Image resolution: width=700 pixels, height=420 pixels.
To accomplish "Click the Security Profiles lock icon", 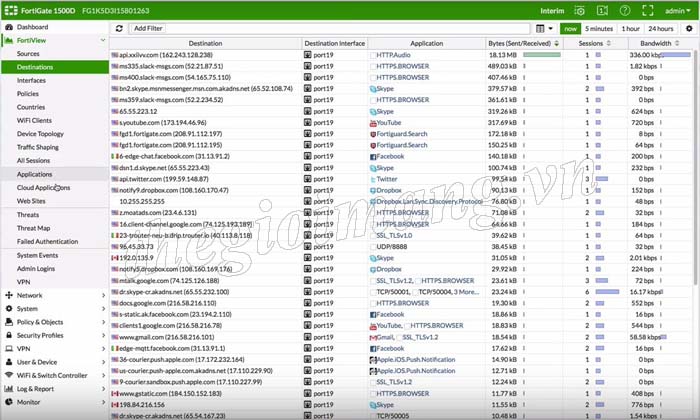I will click(x=9, y=335).
